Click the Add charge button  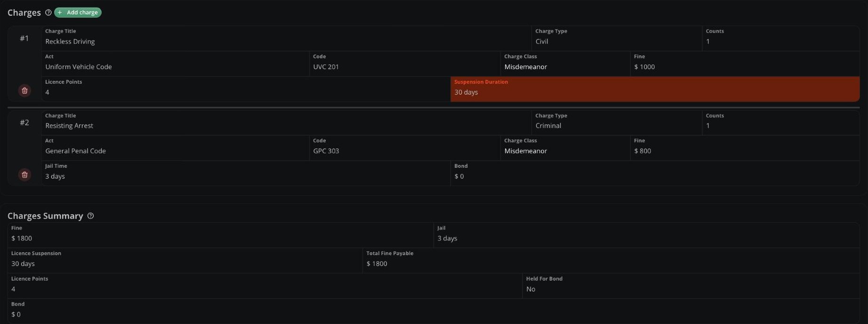78,12
